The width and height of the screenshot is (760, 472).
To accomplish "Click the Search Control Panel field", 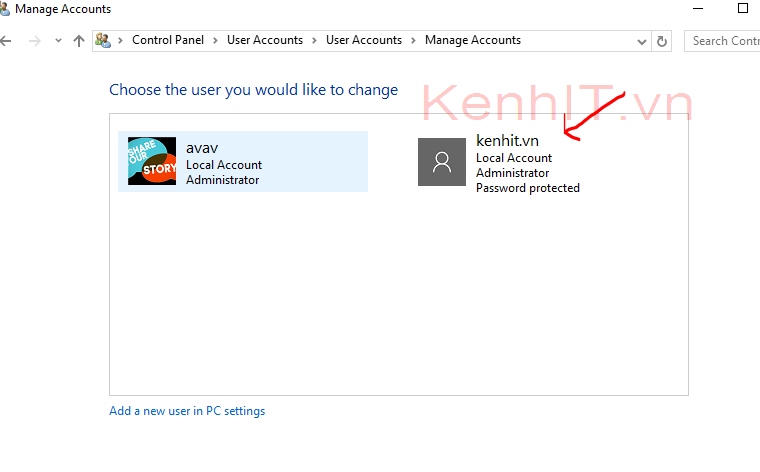I will click(x=724, y=41).
